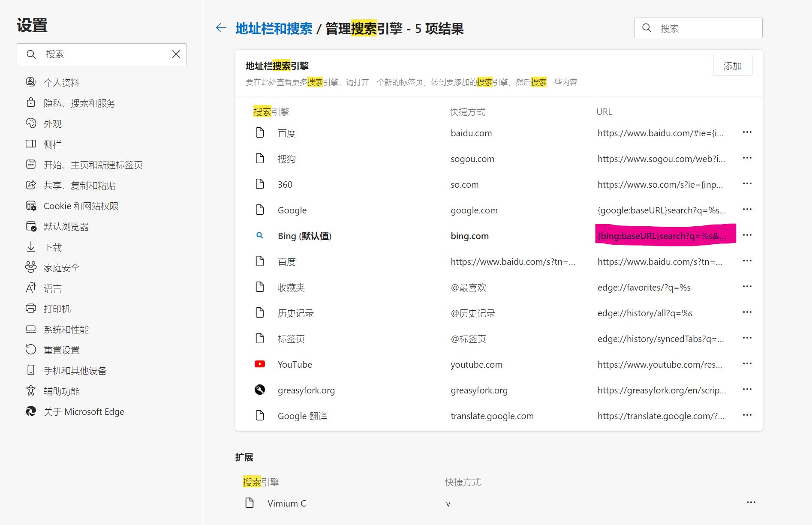Open more actions for 标签页 row
The height and width of the screenshot is (525, 812).
747,338
